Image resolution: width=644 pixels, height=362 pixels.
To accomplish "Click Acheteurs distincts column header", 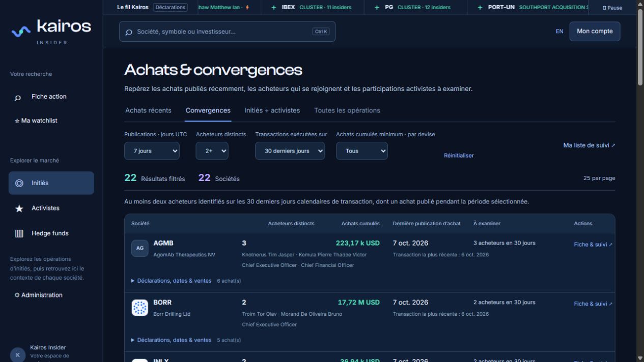I will pos(291,224).
